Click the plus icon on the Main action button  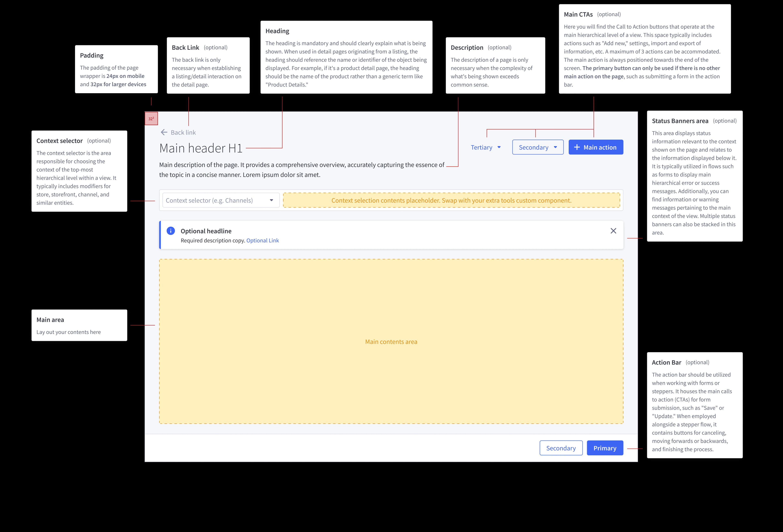point(577,147)
